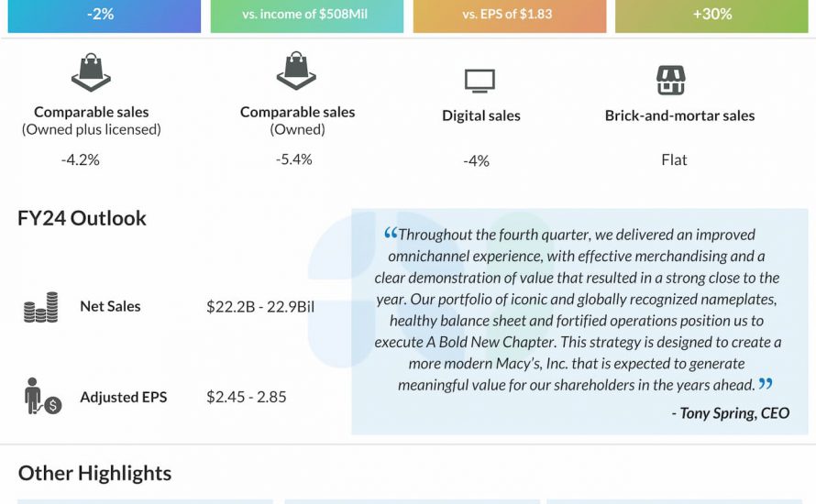
Task: Click the Brick-and-mortar sales Flat value
Action: pos(674,159)
